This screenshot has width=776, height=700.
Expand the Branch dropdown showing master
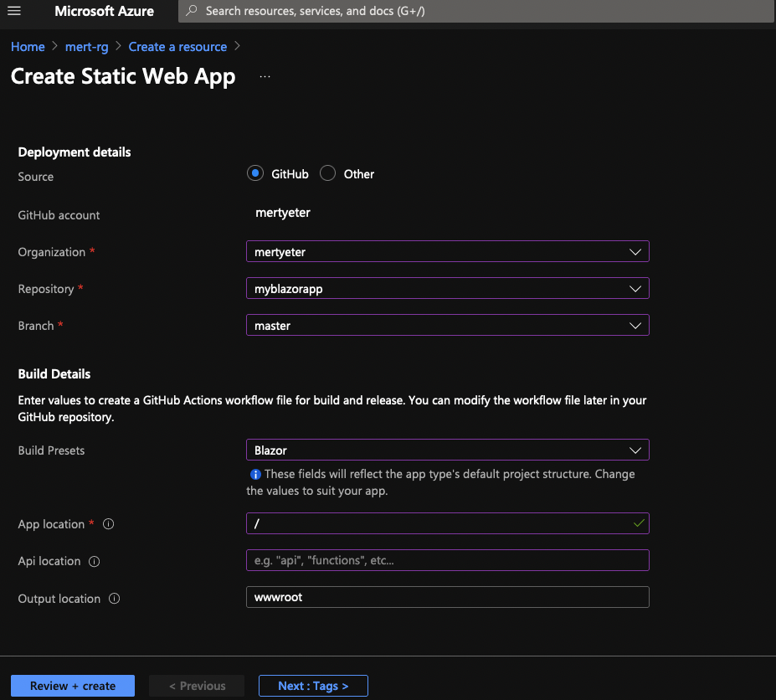pyautogui.click(x=447, y=325)
